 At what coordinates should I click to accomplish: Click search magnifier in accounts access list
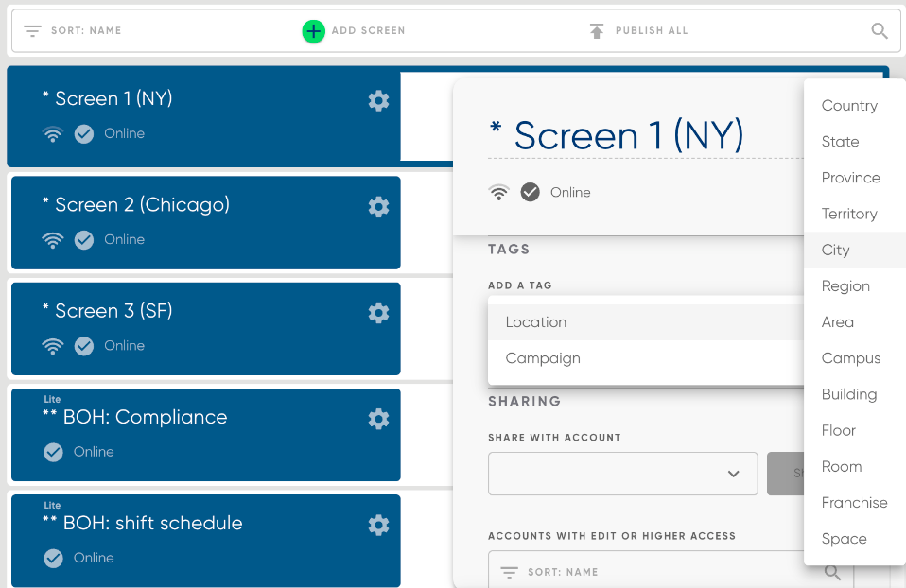[x=832, y=573]
